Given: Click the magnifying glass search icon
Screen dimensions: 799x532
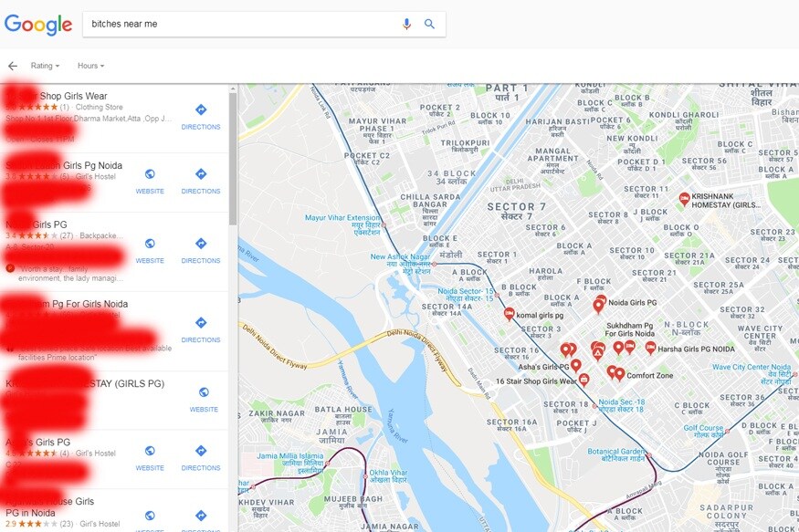Looking at the screenshot, I should click(429, 24).
